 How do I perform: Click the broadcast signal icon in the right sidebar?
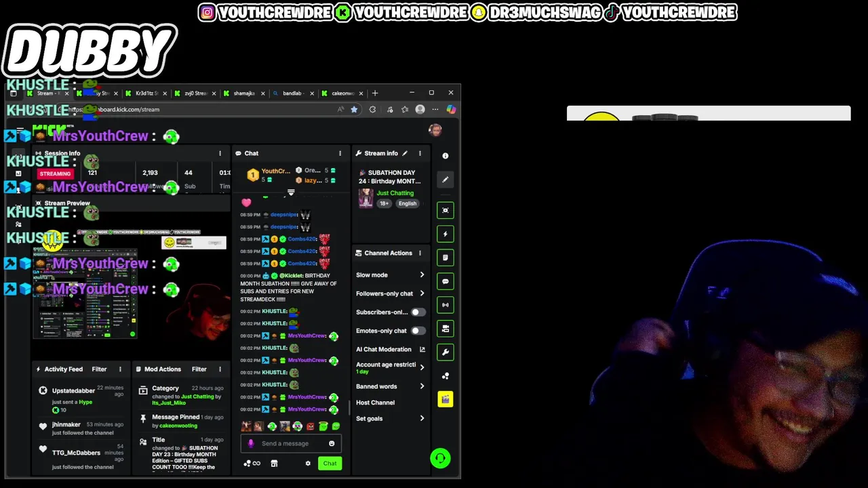[446, 305]
